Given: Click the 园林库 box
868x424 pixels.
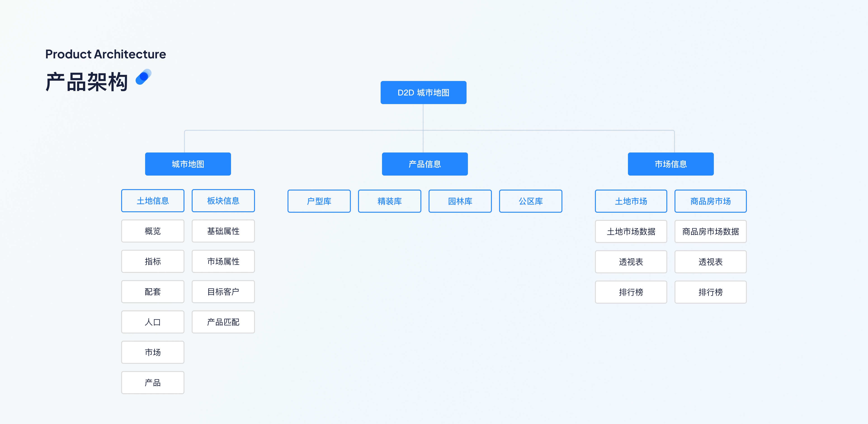Looking at the screenshot, I should [460, 201].
